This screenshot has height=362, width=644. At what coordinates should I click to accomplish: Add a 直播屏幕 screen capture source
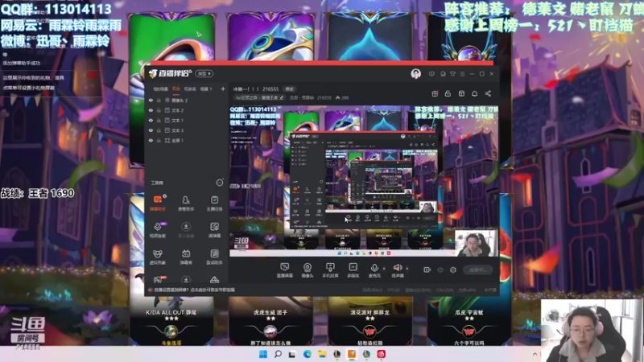coord(284,270)
